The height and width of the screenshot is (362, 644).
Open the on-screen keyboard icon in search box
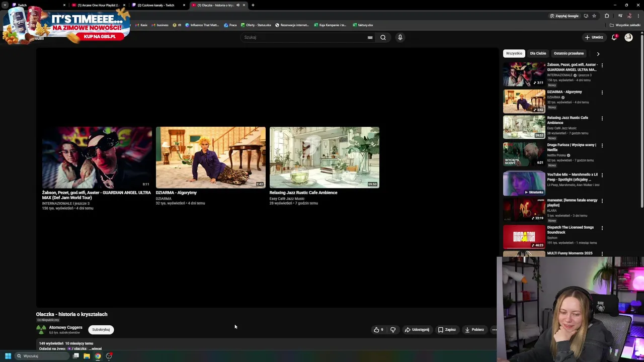pyautogui.click(x=370, y=37)
